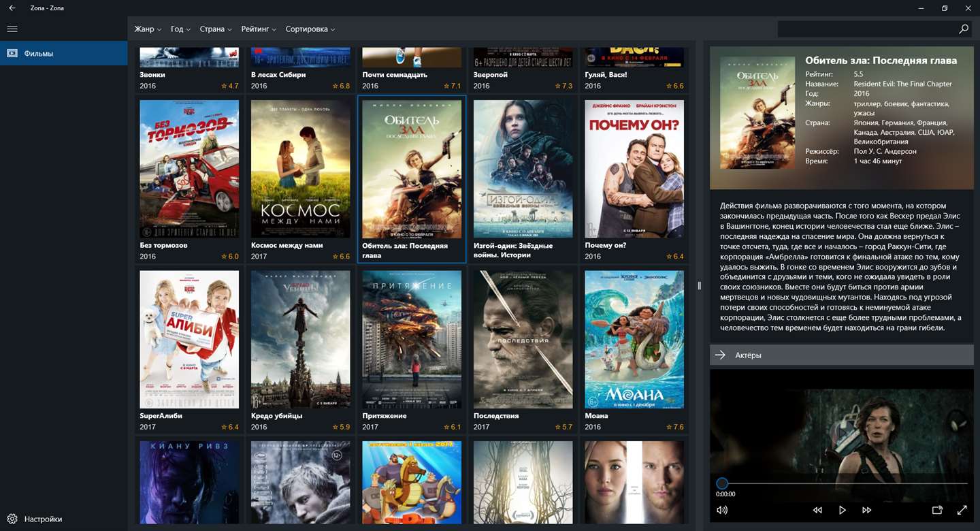Select Обитель зла: Последняя глава poster
Screen dimensions: 980x531
(x=412, y=169)
